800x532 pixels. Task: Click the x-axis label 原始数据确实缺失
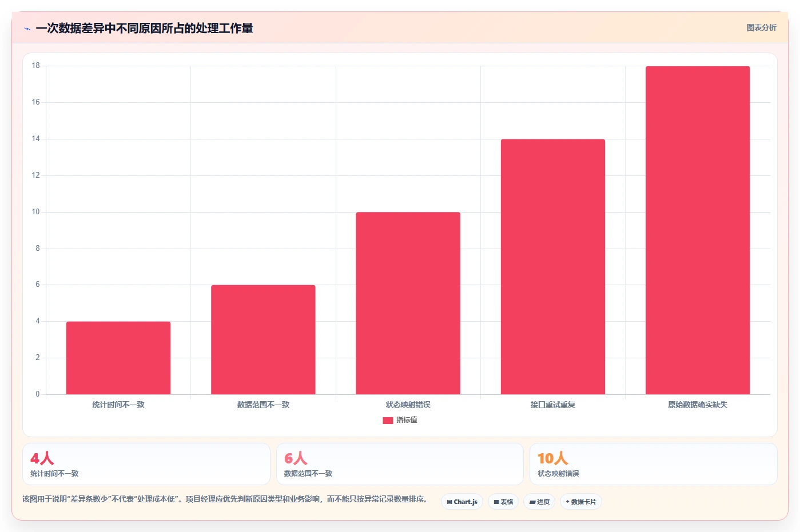(698, 405)
